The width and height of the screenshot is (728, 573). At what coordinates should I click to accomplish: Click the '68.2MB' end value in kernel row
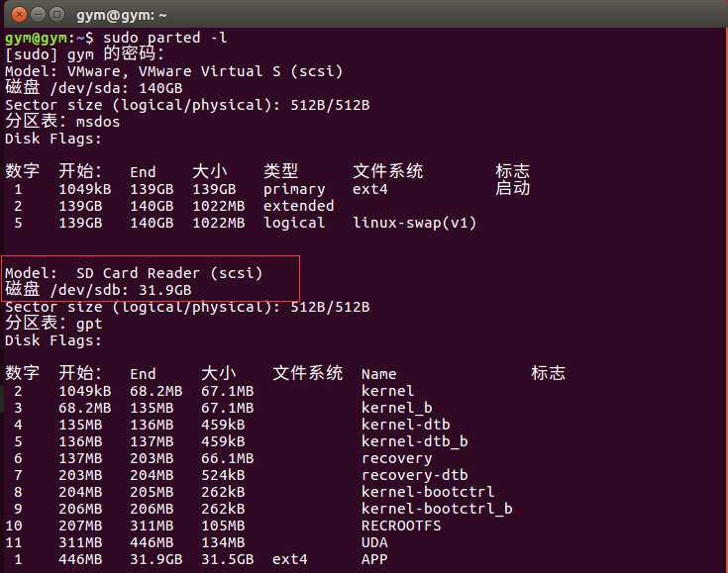(156, 391)
